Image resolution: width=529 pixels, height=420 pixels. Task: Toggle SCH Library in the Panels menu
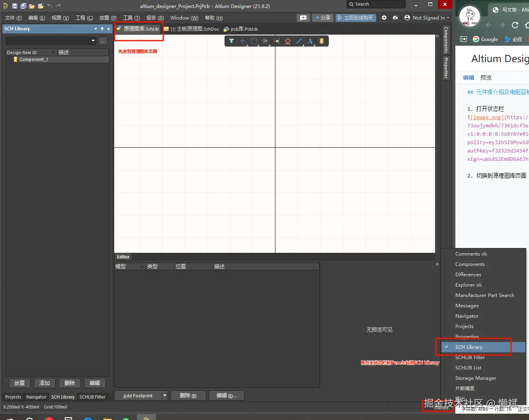(483, 347)
